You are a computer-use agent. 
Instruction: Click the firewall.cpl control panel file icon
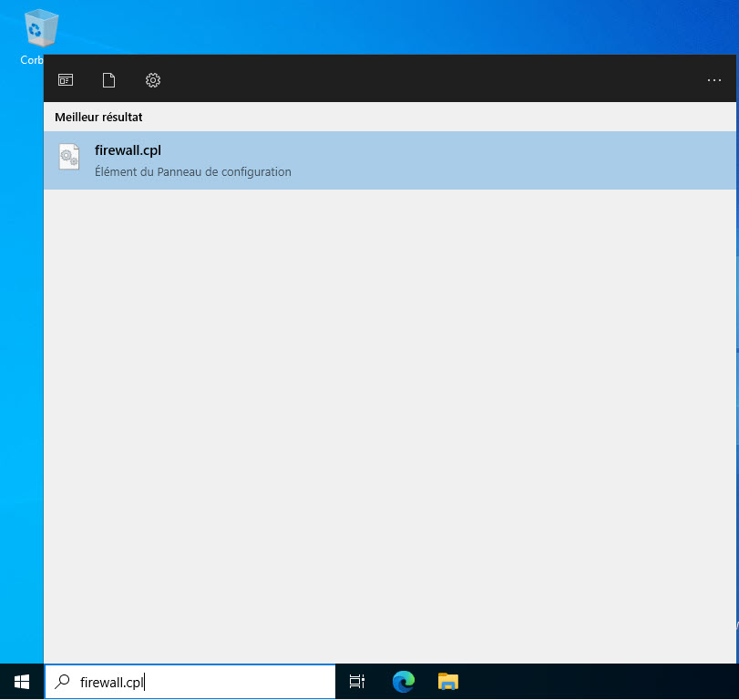click(x=69, y=157)
